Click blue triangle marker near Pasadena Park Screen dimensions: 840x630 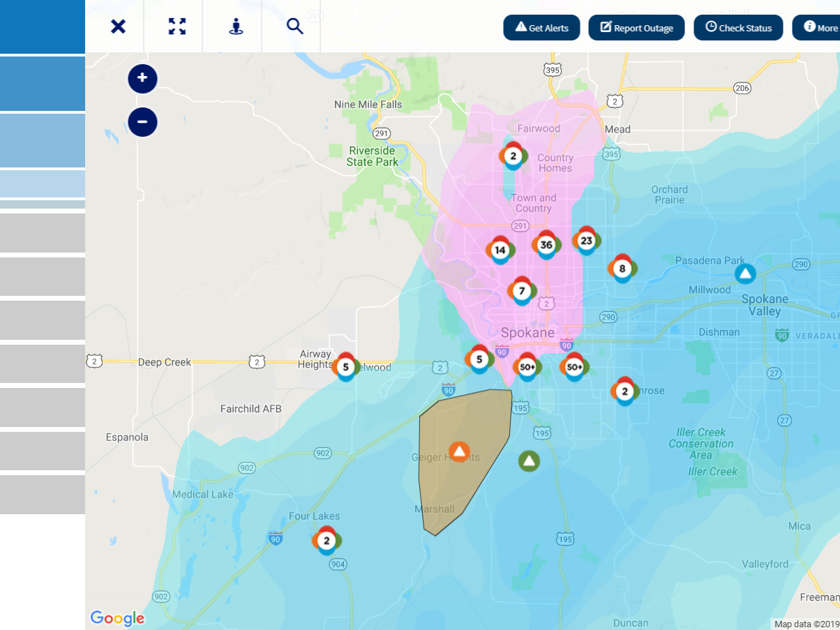coord(744,273)
